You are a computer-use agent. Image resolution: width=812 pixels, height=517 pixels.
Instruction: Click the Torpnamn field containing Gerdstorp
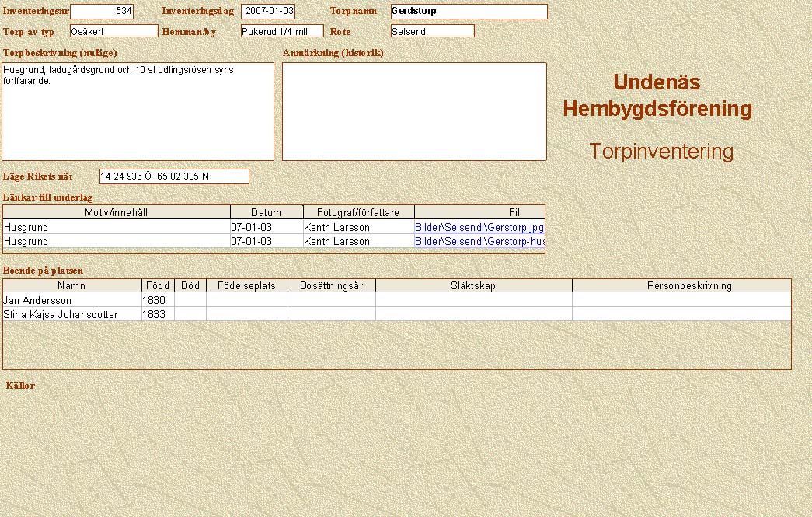coord(469,12)
